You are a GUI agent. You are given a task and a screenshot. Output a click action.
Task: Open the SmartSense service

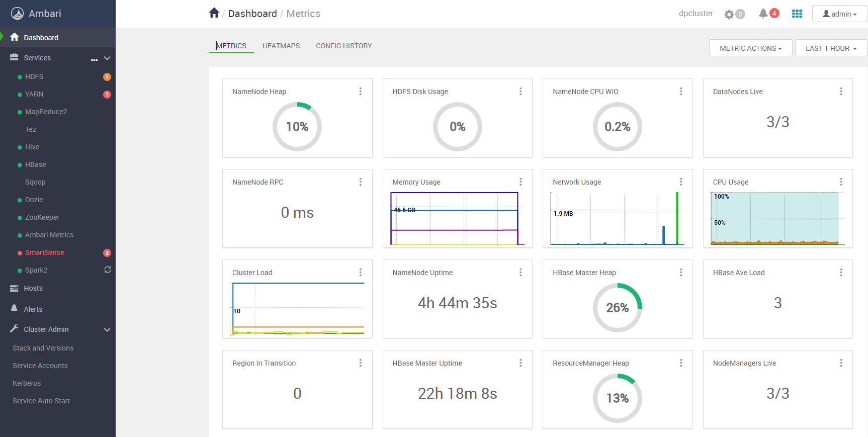pyautogui.click(x=45, y=252)
